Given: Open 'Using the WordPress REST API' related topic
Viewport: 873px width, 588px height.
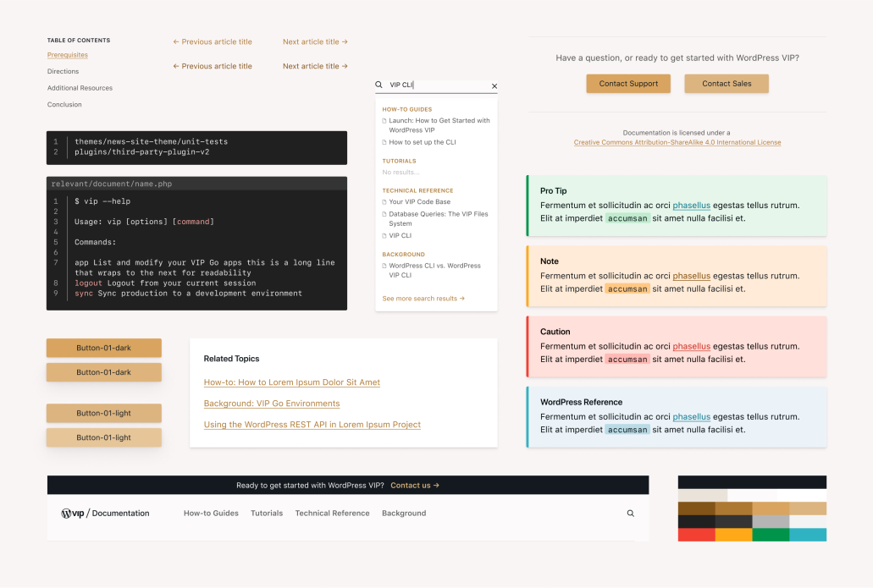Looking at the screenshot, I should click(x=312, y=425).
